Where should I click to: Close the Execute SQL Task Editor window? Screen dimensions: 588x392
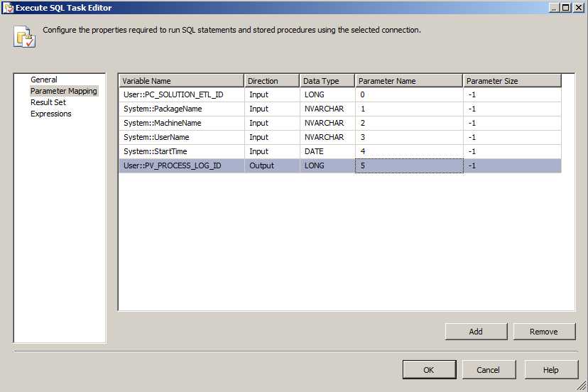click(x=579, y=7)
